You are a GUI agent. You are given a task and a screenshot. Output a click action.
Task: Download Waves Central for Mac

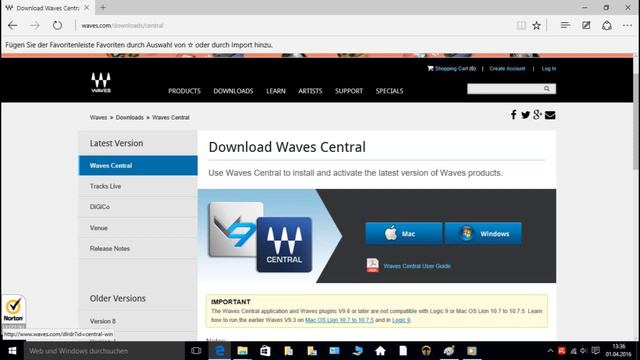click(404, 233)
